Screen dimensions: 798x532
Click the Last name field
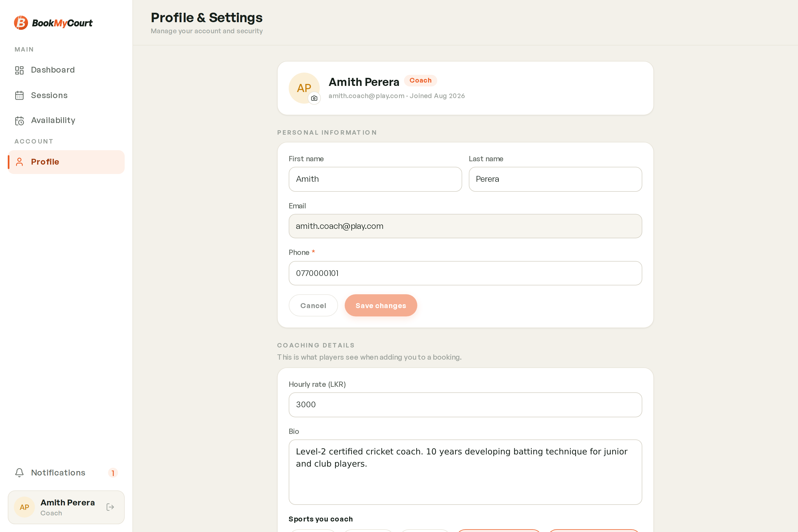point(555,179)
